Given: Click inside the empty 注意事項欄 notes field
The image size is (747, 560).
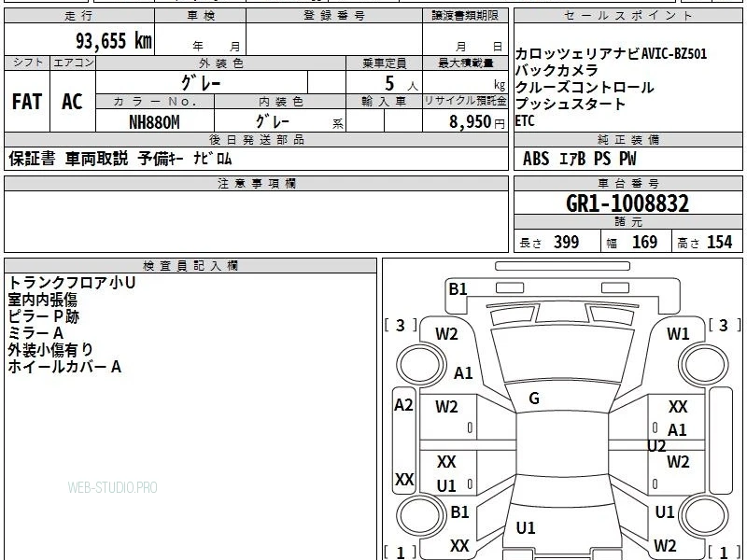Looking at the screenshot, I should tap(256, 221).
